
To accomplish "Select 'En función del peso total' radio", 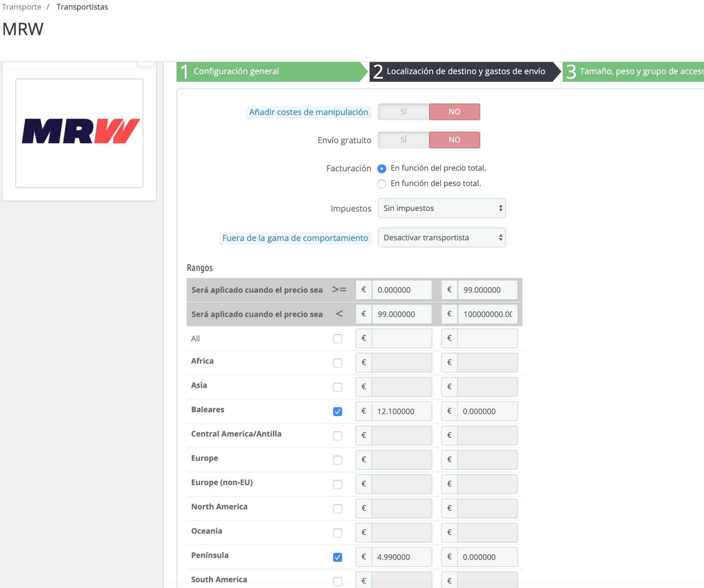I will click(x=382, y=184).
